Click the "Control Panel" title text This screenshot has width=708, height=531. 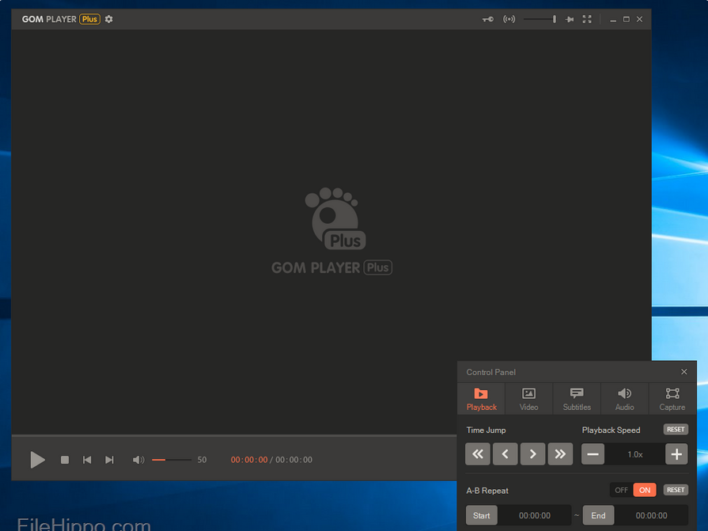pos(491,372)
